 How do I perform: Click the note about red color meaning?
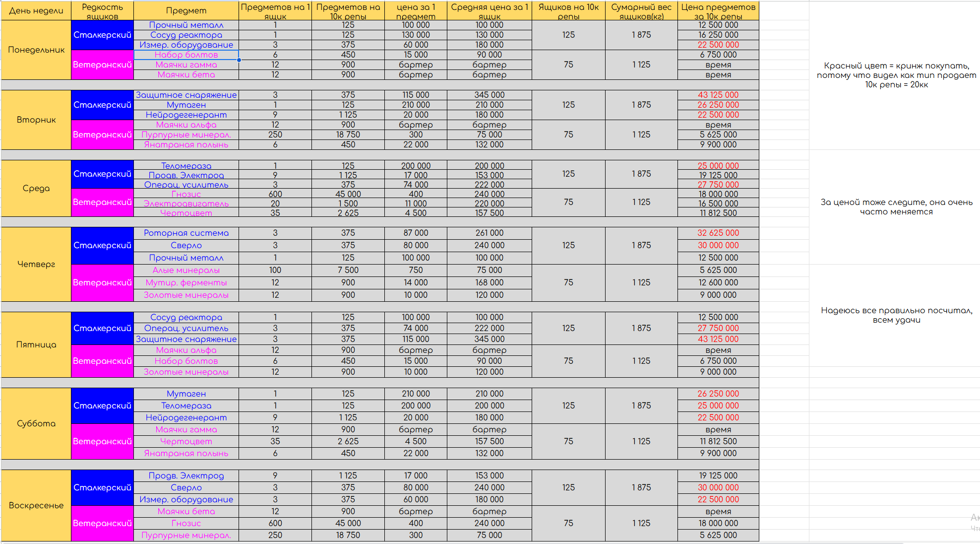pos(896,75)
